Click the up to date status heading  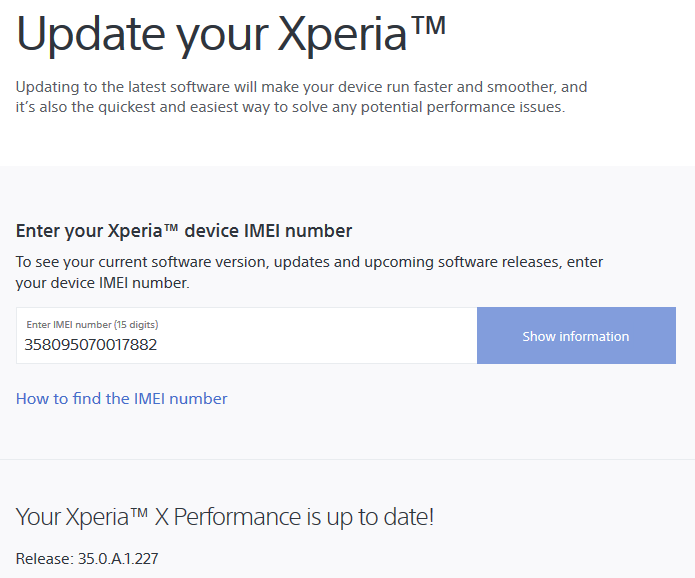click(225, 517)
